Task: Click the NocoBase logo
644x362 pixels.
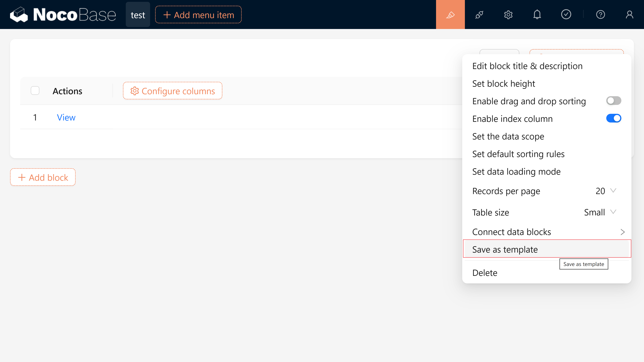Action: pos(63,14)
